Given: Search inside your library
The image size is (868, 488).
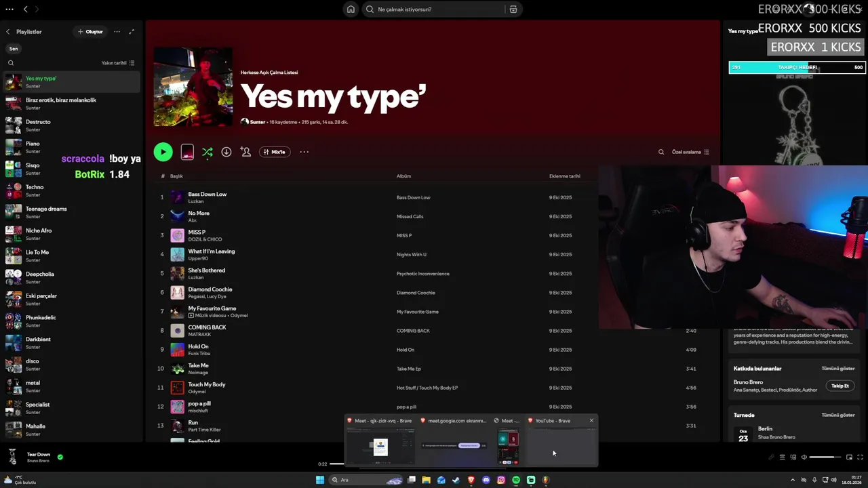Looking at the screenshot, I should [x=11, y=63].
